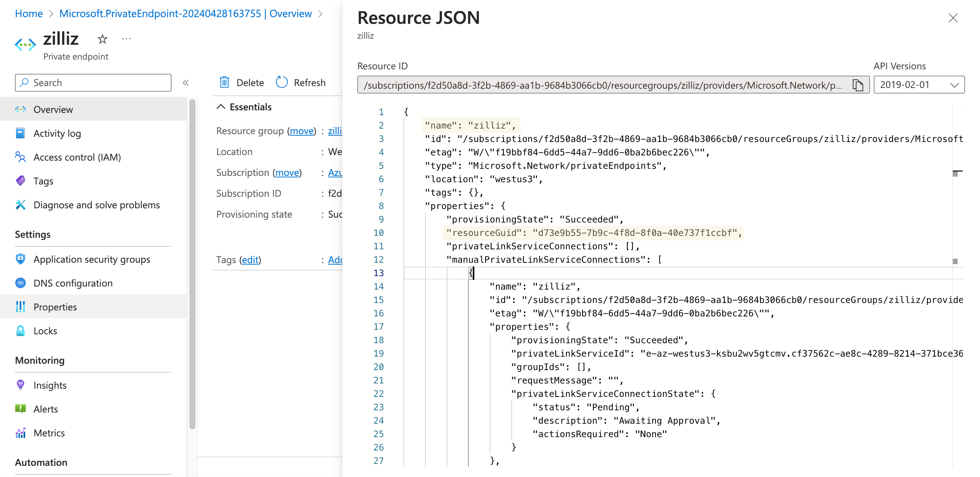Click the Delete trash icon
Viewport: 980px width, 477px height.
pos(224,82)
